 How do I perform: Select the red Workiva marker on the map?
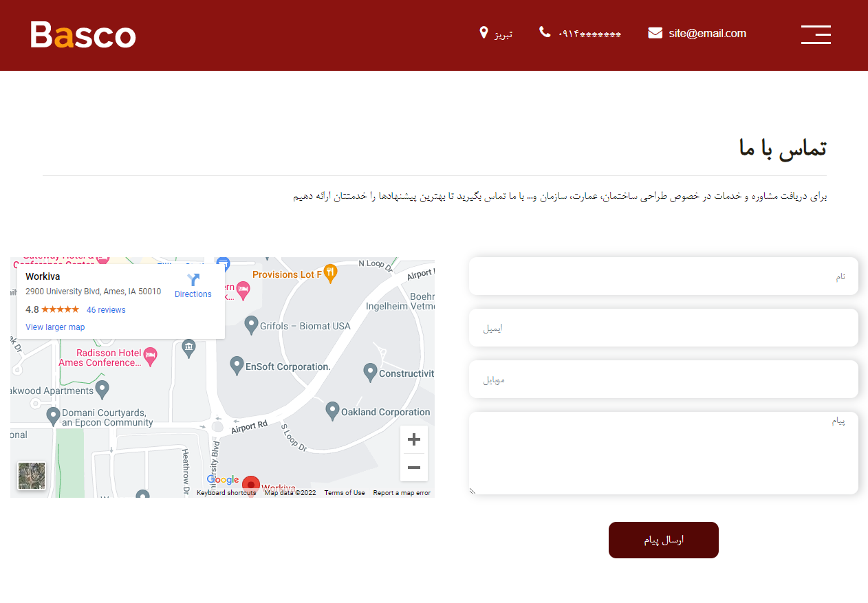(x=250, y=483)
